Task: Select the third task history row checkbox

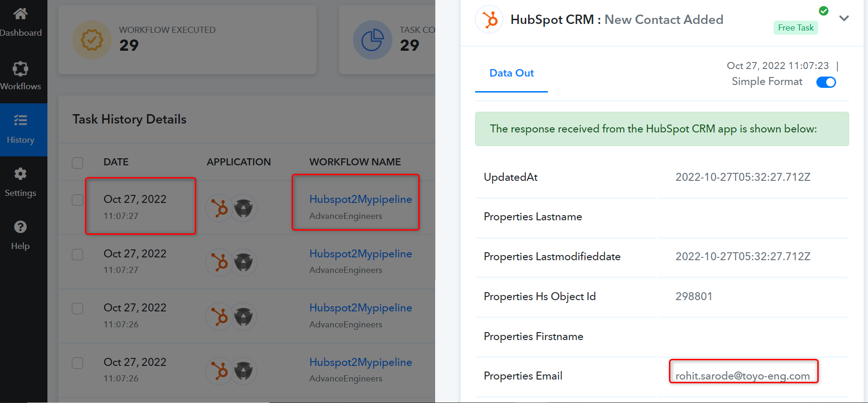Action: click(77, 309)
